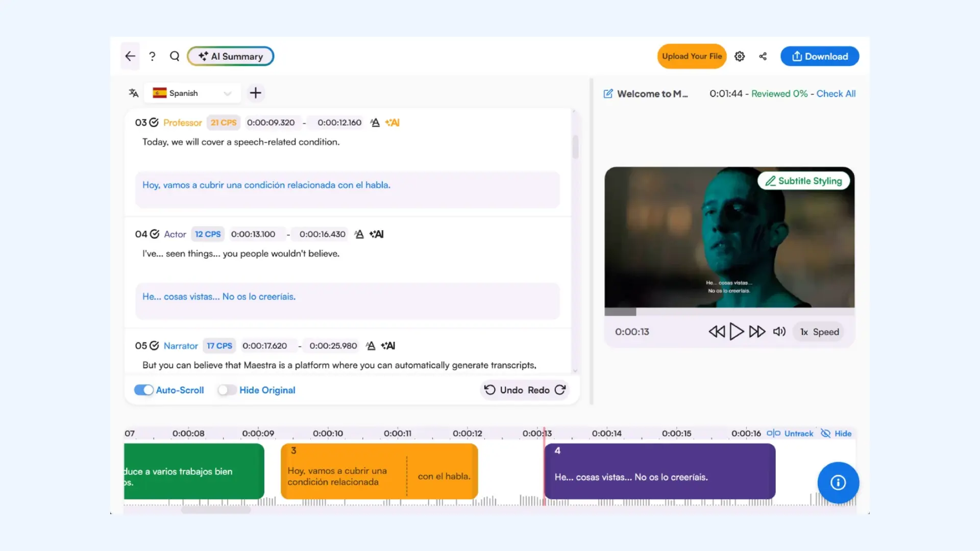Image resolution: width=980 pixels, height=551 pixels.
Task: Hide the timeline with the Hide toggle
Action: click(x=836, y=433)
